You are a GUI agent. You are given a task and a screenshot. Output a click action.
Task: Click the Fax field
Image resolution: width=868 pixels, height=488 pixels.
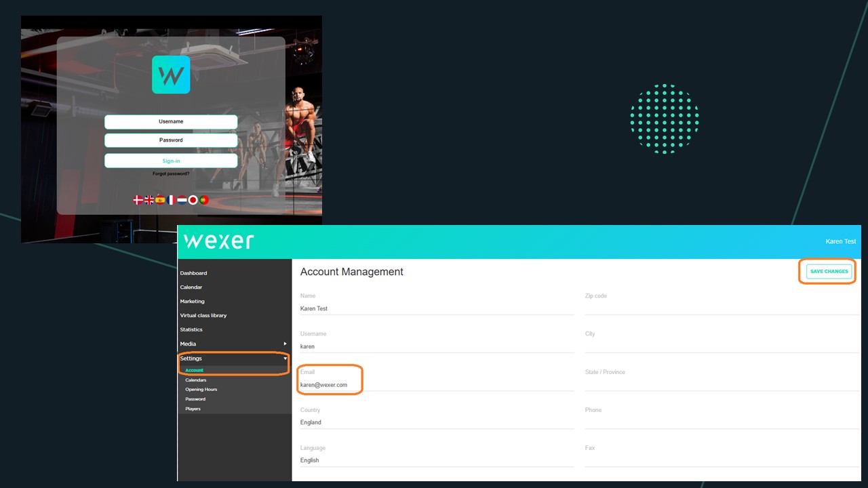point(722,460)
